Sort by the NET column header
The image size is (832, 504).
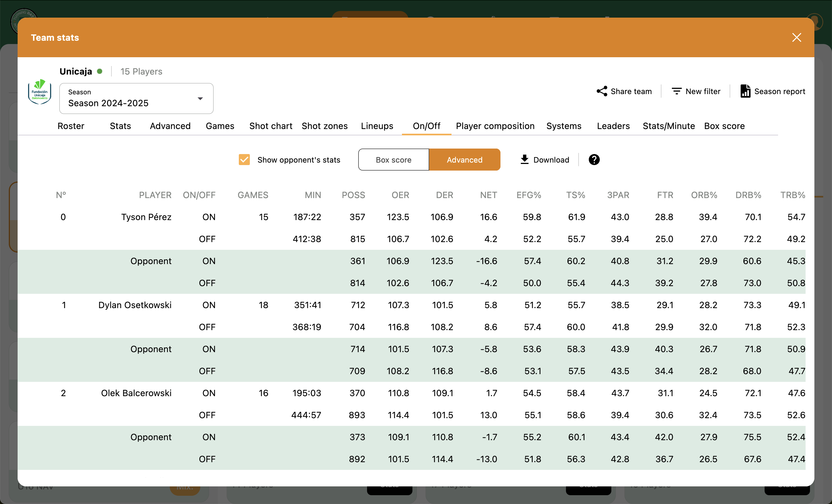pyautogui.click(x=488, y=195)
